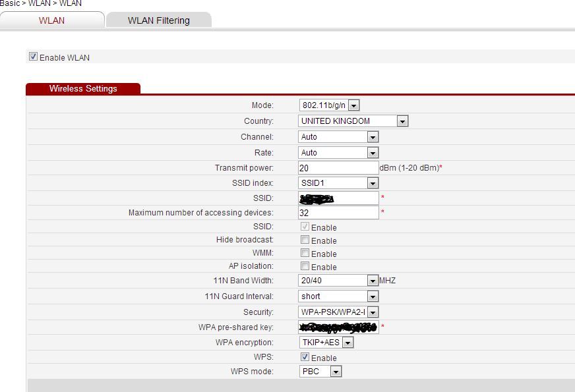Open the 11N Band Width dropdown
This screenshot has width=575, height=392.
[x=338, y=280]
